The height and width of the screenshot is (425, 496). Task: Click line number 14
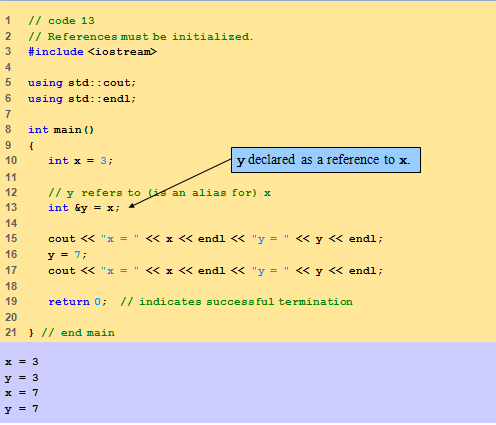click(11, 223)
